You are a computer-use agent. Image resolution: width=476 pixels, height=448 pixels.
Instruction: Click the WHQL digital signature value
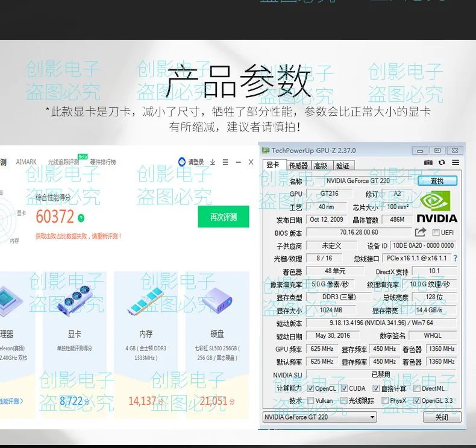pos(433,336)
